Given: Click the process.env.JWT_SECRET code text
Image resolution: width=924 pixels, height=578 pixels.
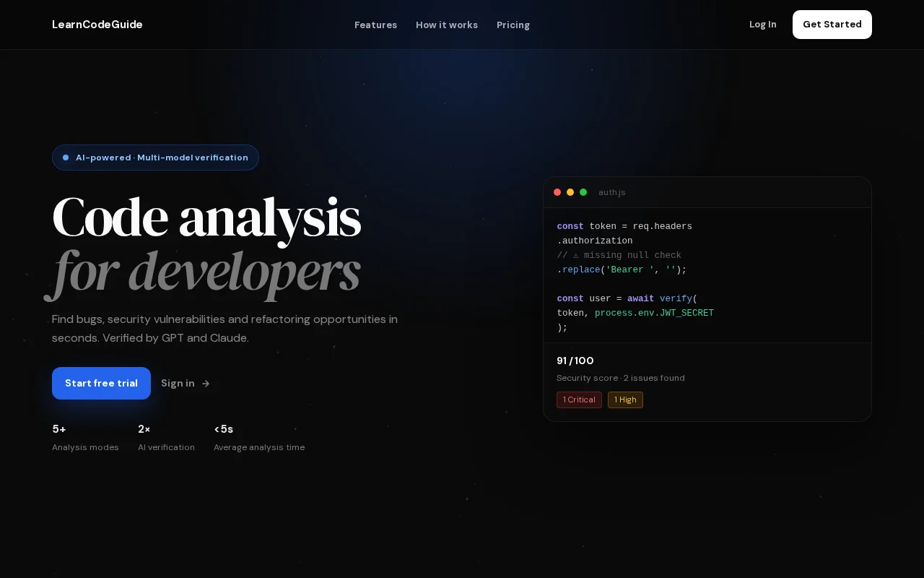Looking at the screenshot, I should tap(654, 313).
